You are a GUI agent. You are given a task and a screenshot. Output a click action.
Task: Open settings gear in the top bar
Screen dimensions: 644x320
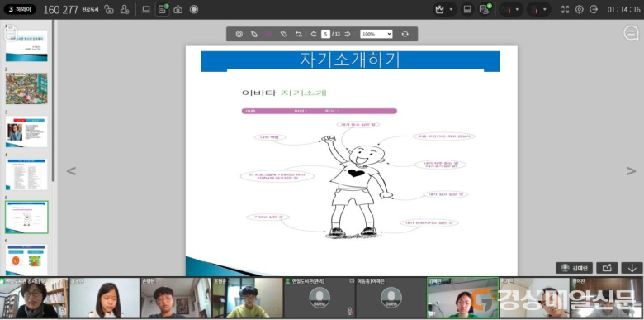[x=579, y=9]
